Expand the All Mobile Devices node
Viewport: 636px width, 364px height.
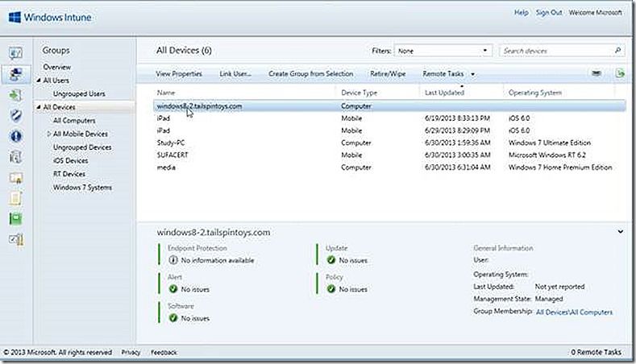click(48, 134)
